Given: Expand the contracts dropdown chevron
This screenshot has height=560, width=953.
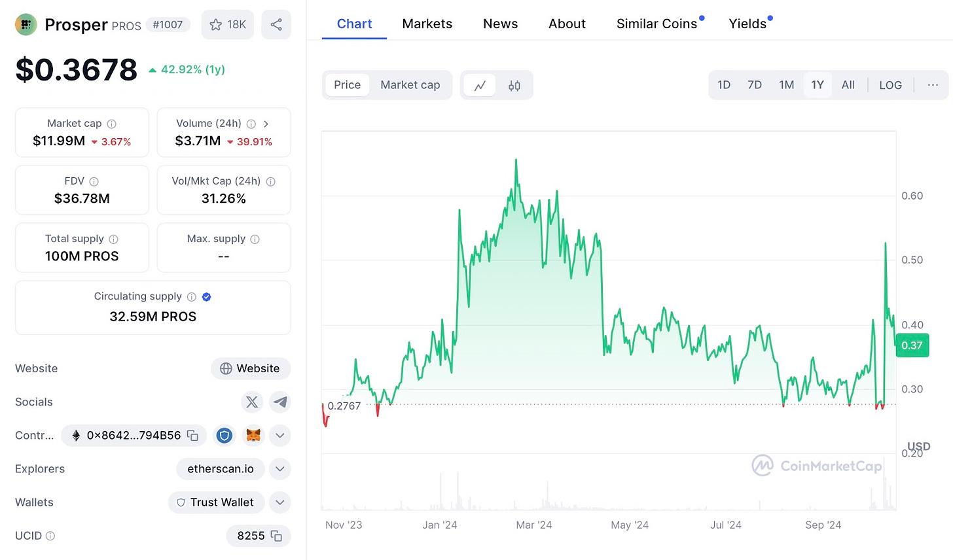Looking at the screenshot, I should (280, 436).
